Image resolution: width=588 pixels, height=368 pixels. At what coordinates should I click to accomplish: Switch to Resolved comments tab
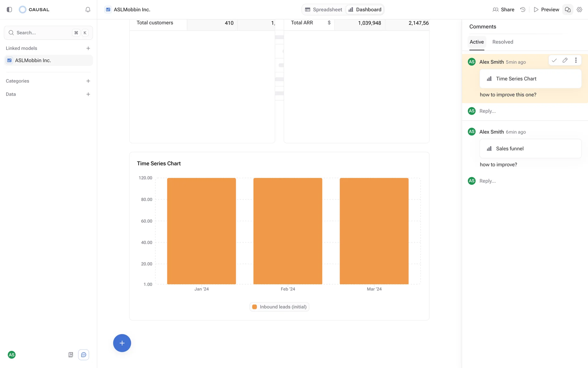503,42
